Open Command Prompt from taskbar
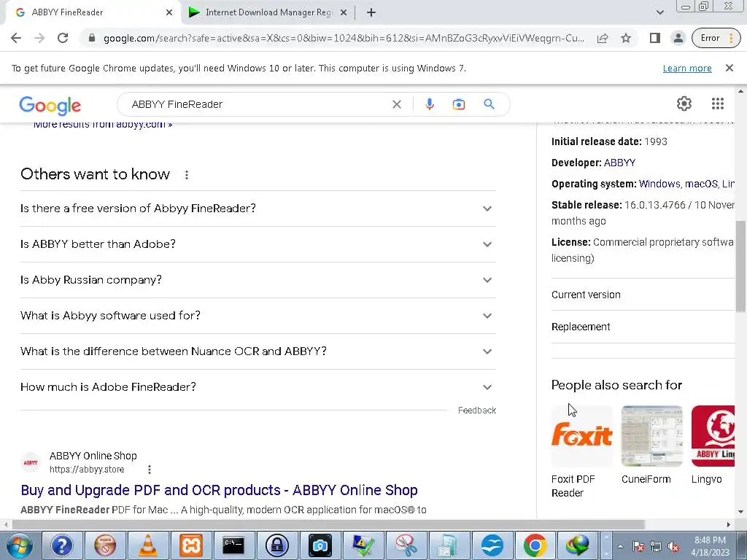 pyautogui.click(x=233, y=545)
